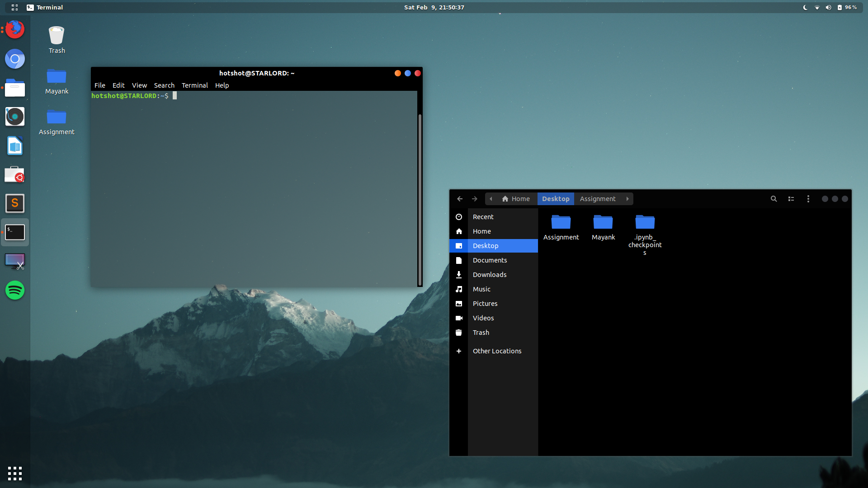Open the three-dot menu in the file manager
This screenshot has height=488, width=868.
[808, 199]
